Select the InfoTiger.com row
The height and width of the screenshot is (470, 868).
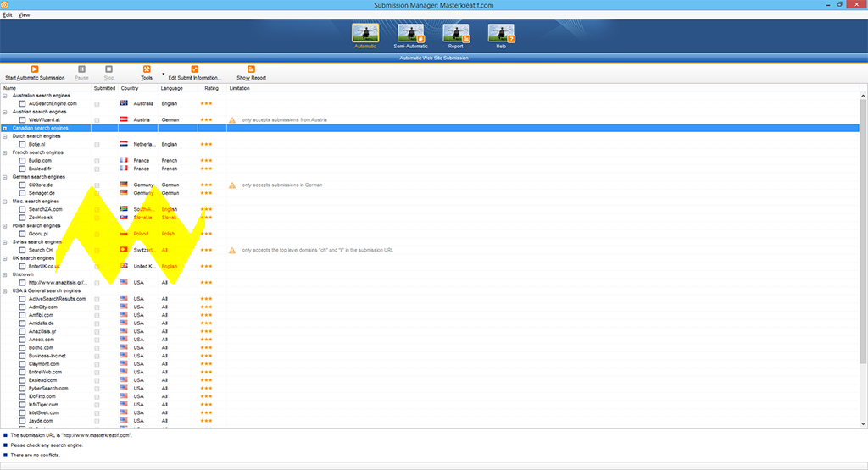[x=430, y=405]
